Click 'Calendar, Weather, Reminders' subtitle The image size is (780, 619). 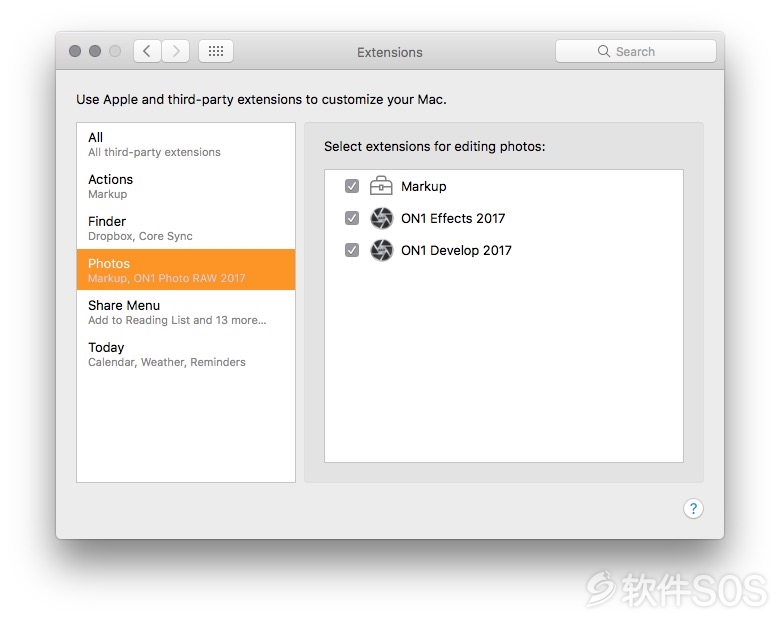pyautogui.click(x=167, y=362)
